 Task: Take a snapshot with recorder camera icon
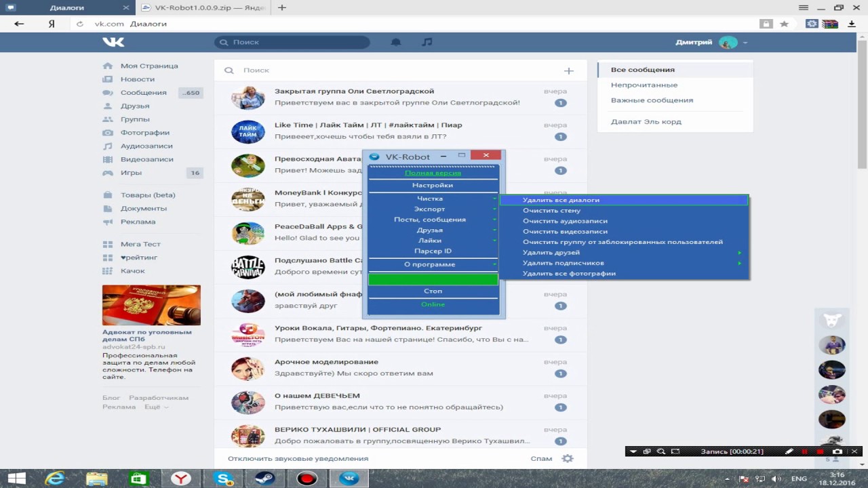coord(837,451)
